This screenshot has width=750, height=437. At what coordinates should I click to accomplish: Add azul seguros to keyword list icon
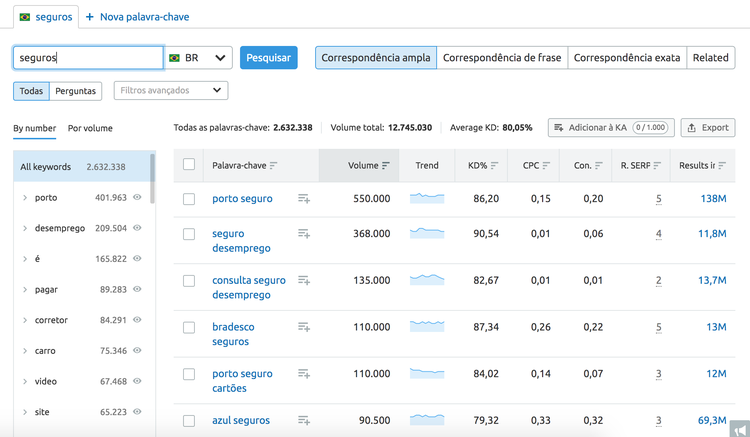click(304, 420)
